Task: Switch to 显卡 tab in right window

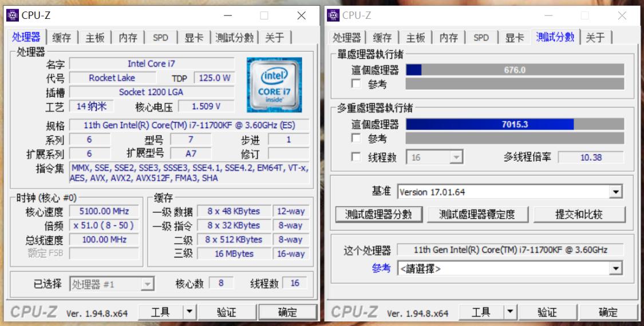Action: (x=515, y=38)
